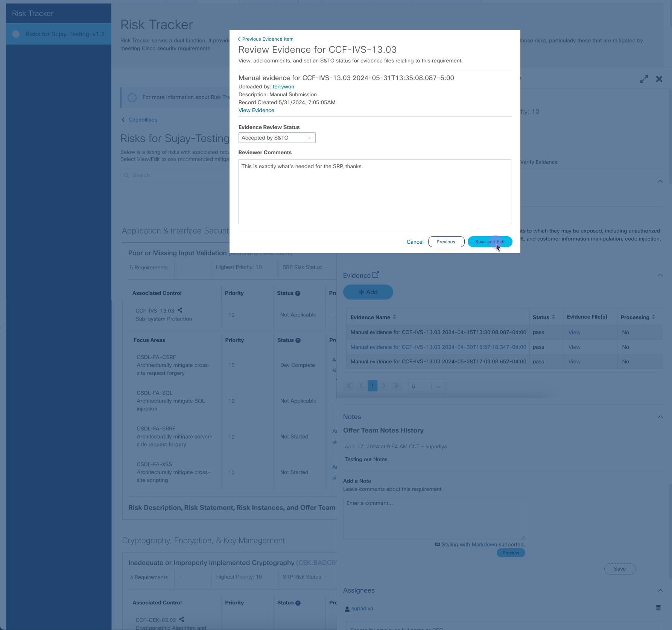Click the Capabilities back link
Viewport: 672px width, 630px height.
pyautogui.click(x=139, y=120)
